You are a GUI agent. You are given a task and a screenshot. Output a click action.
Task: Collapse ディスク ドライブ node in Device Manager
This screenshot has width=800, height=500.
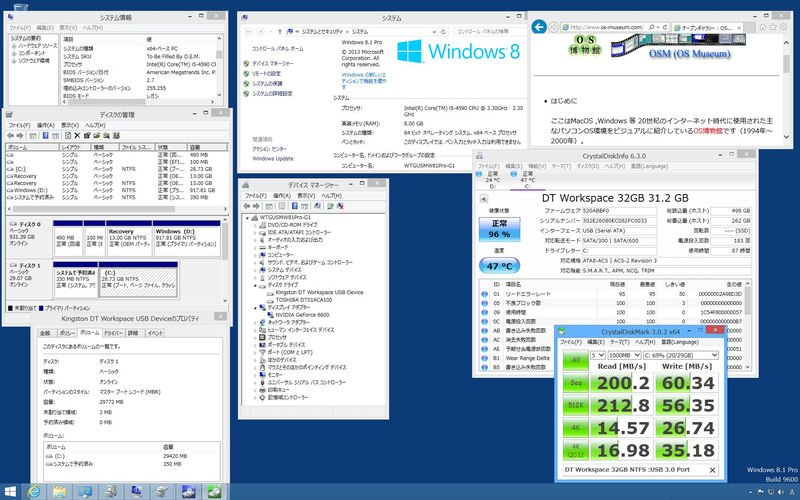point(256,285)
